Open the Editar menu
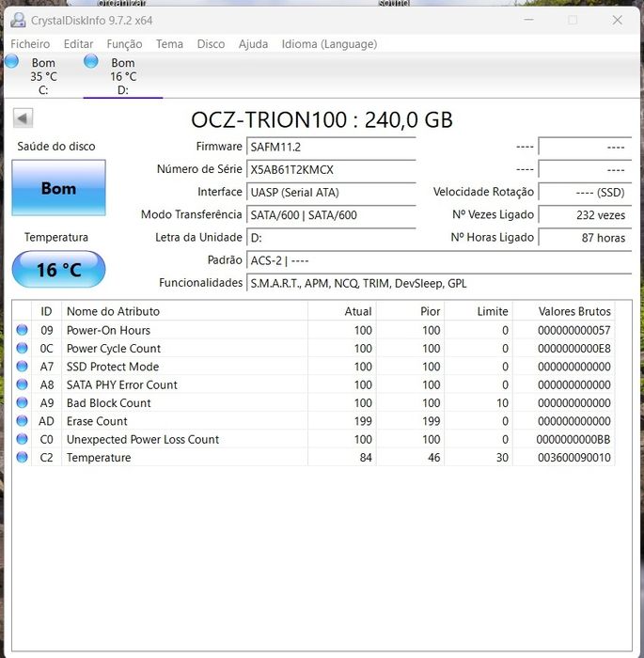The height and width of the screenshot is (658, 644). [79, 44]
